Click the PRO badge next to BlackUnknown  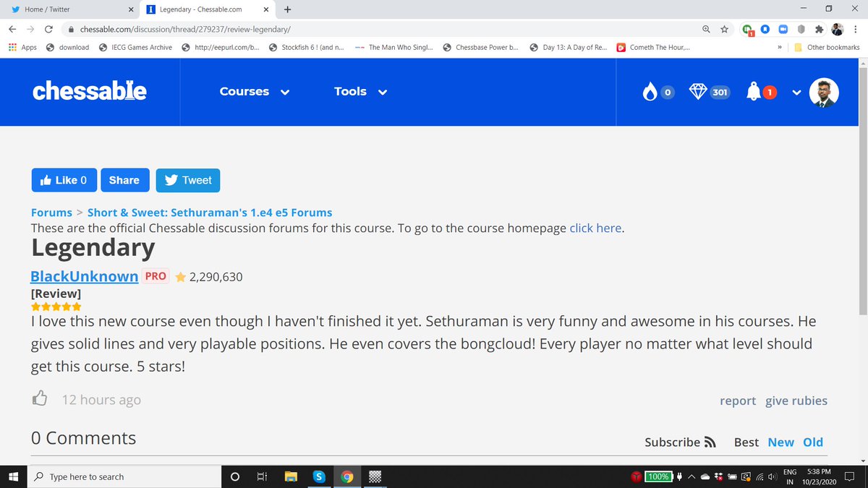pyautogui.click(x=156, y=276)
